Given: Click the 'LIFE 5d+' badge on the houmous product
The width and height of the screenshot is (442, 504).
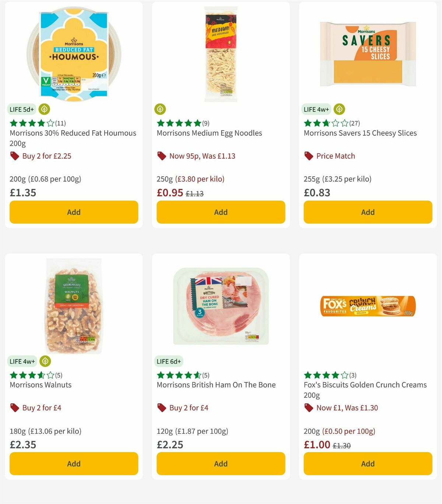Looking at the screenshot, I should 21,109.
